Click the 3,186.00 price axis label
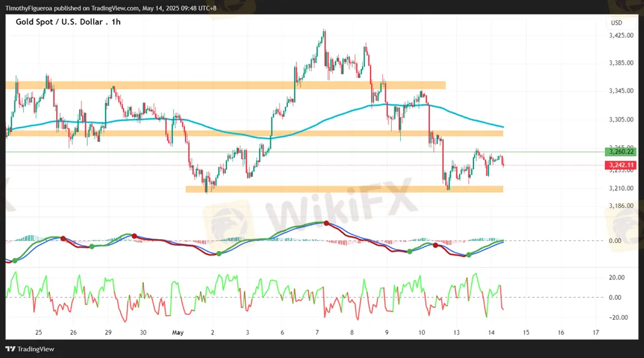 tap(621, 205)
